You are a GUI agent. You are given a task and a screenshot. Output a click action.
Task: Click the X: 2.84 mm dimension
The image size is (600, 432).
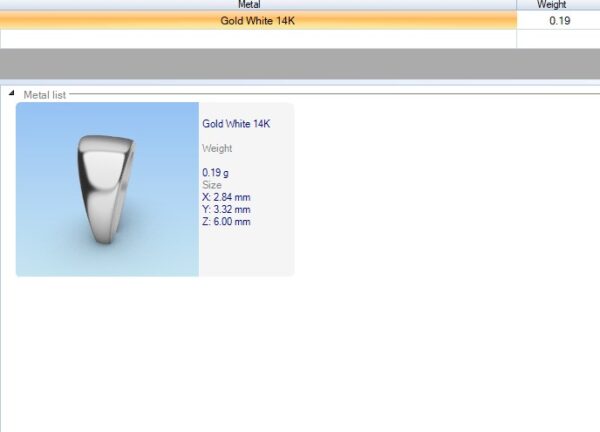(226, 197)
